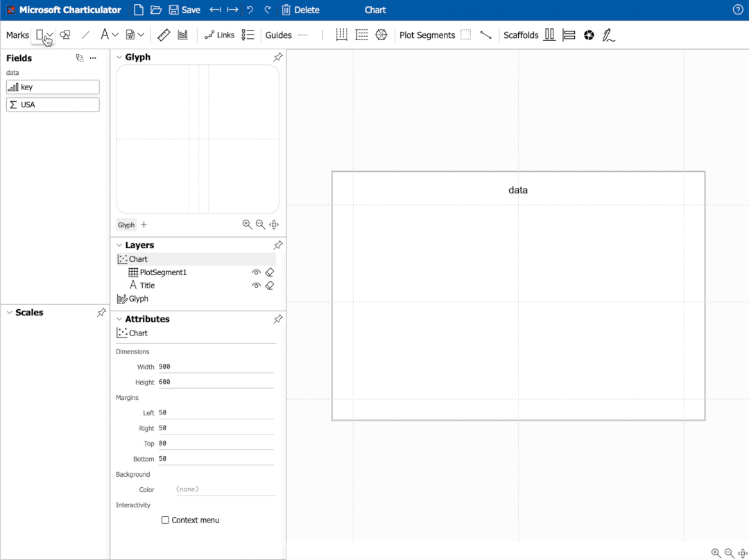Pin the Glyph panel
The height and width of the screenshot is (560, 749).
(x=278, y=58)
